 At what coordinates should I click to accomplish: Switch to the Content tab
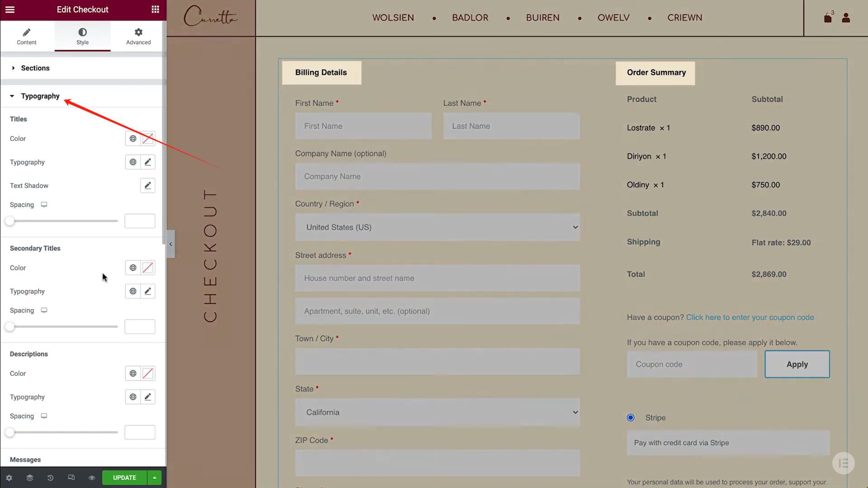point(26,36)
